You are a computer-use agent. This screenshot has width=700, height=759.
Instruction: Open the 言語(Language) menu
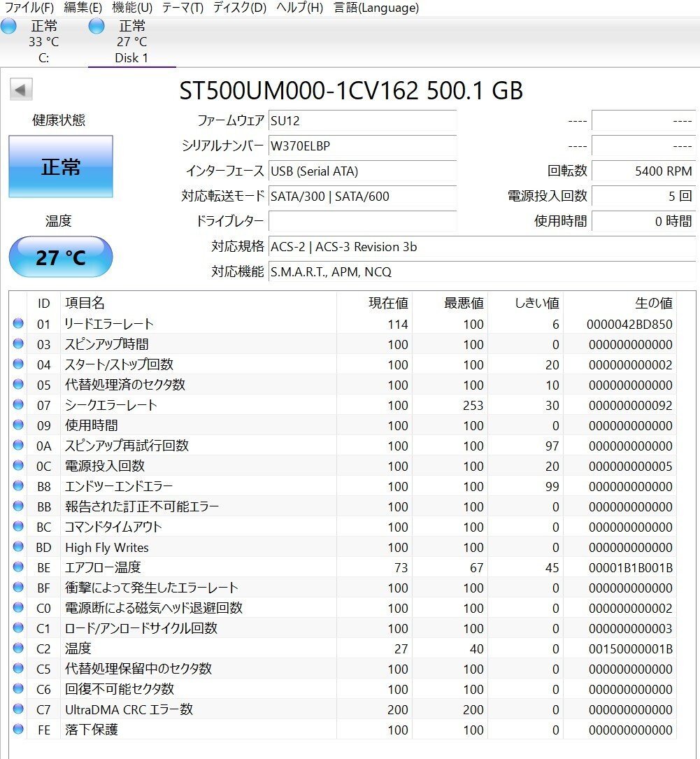[376, 8]
